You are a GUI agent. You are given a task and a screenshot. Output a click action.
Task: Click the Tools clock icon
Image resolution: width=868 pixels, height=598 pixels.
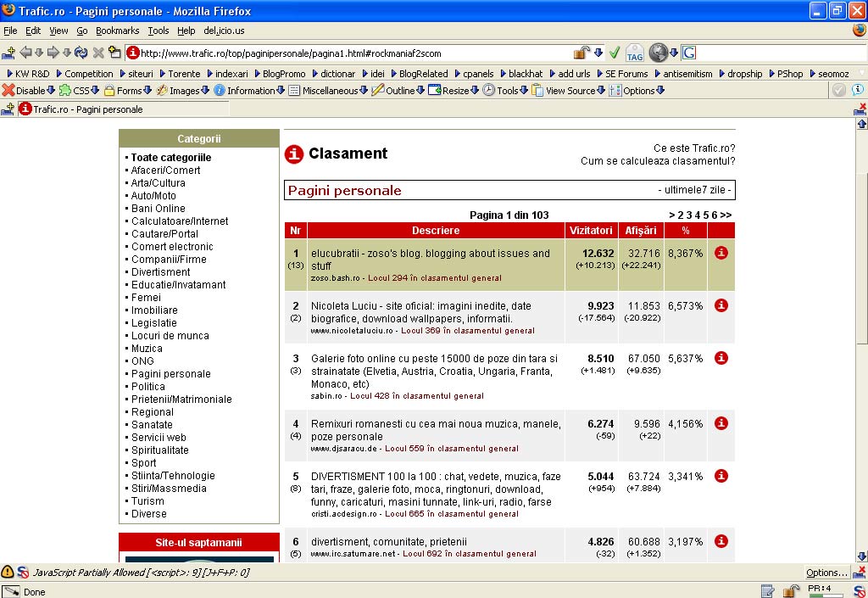click(x=489, y=90)
